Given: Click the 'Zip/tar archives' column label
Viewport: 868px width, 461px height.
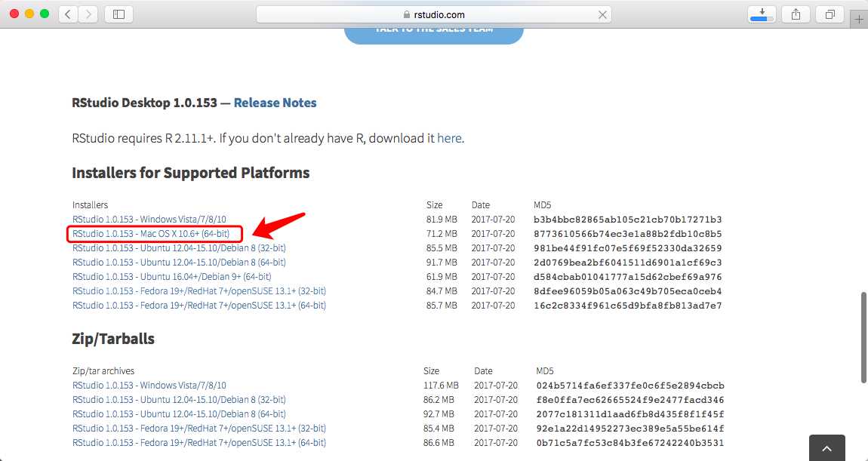Looking at the screenshot, I should [x=103, y=371].
